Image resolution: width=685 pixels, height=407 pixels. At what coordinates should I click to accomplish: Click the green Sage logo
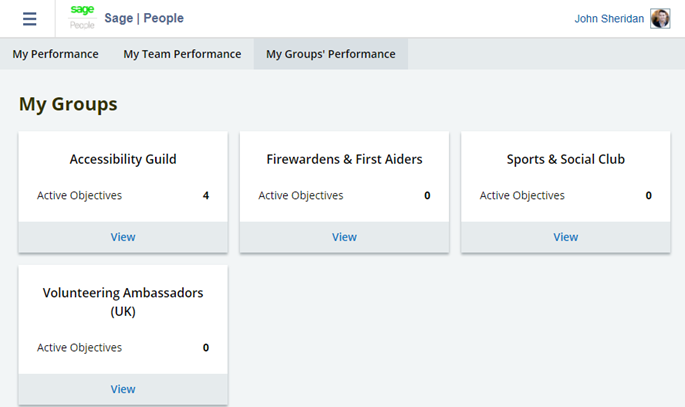(x=82, y=11)
